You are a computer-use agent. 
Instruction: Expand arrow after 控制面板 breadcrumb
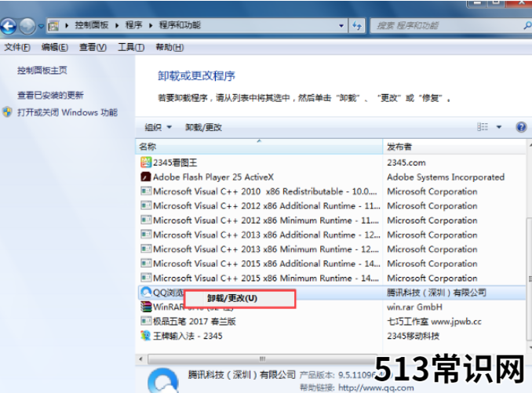(117, 25)
